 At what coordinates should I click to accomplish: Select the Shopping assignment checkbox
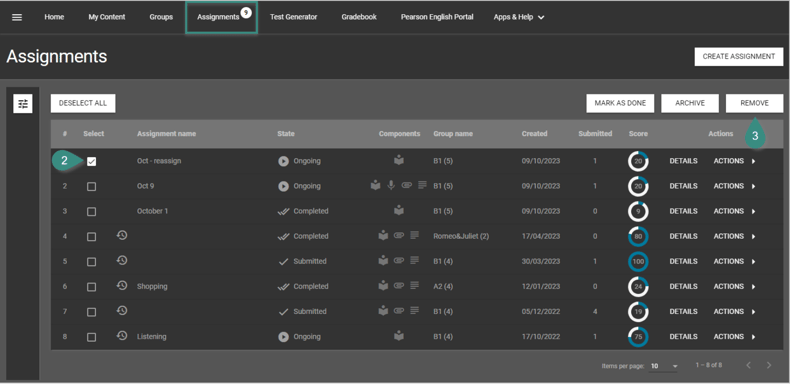[91, 287]
